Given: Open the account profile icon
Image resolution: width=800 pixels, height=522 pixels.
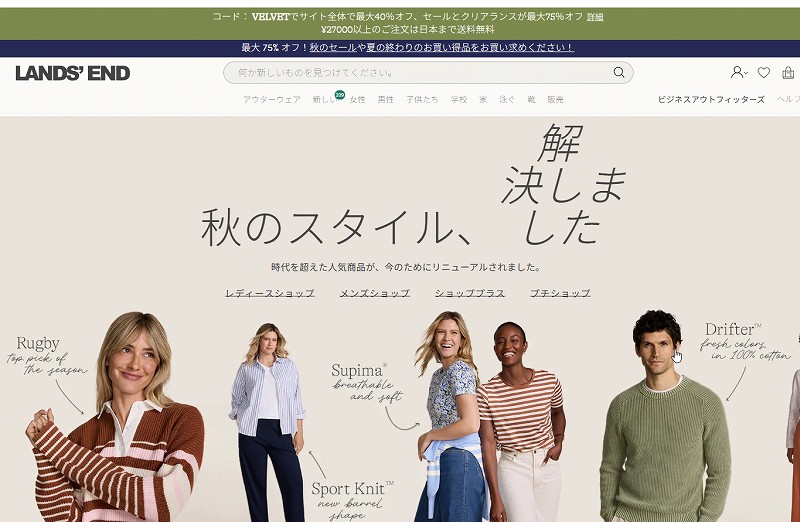Looking at the screenshot, I should 736,72.
